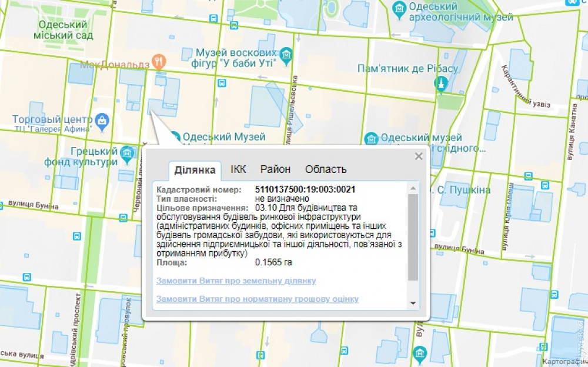The image size is (588, 367).
Task: Switch to the ІКК tab
Action: click(238, 169)
